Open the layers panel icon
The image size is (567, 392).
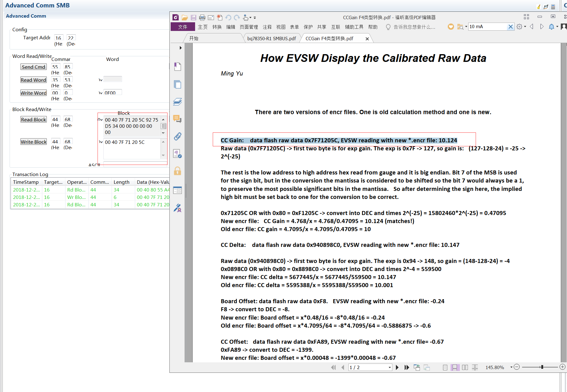point(177,101)
